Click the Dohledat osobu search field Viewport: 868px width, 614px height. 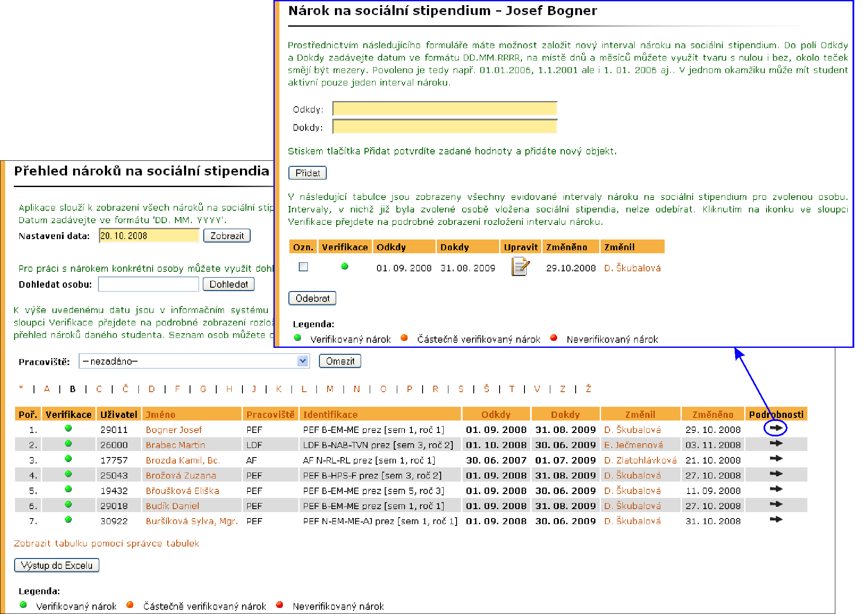[x=149, y=284]
